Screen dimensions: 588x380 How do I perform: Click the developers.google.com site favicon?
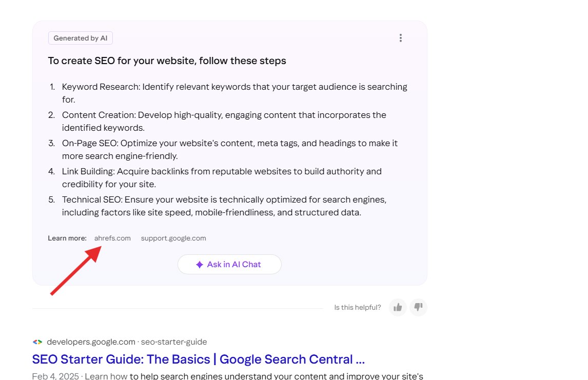[x=37, y=342]
